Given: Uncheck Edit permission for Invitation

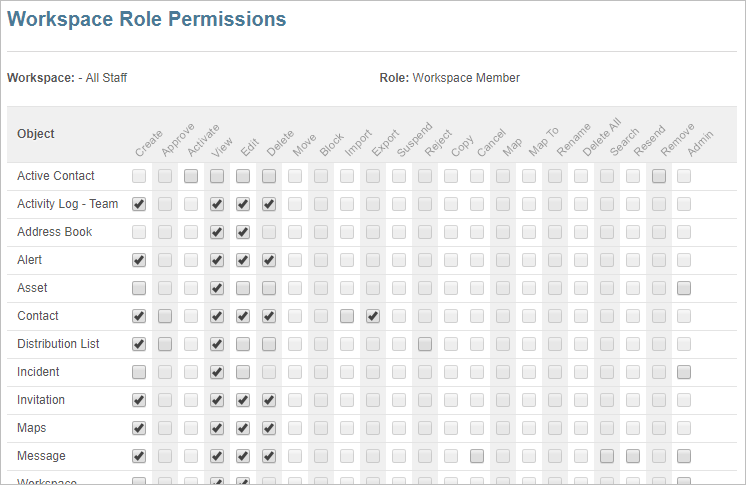Looking at the screenshot, I should pyautogui.click(x=243, y=400).
